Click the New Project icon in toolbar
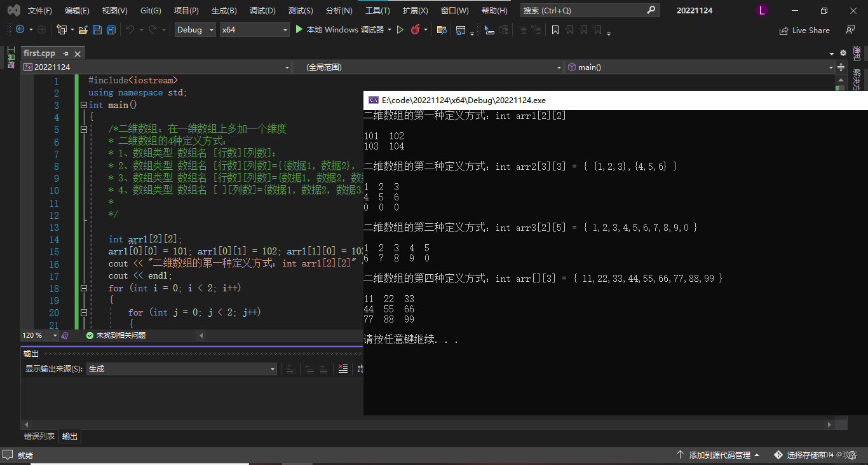The height and width of the screenshot is (465, 868). click(62, 30)
